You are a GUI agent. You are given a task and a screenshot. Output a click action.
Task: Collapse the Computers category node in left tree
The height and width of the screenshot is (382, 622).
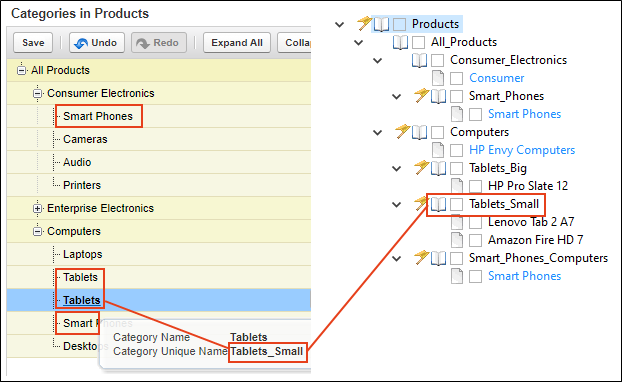37,231
